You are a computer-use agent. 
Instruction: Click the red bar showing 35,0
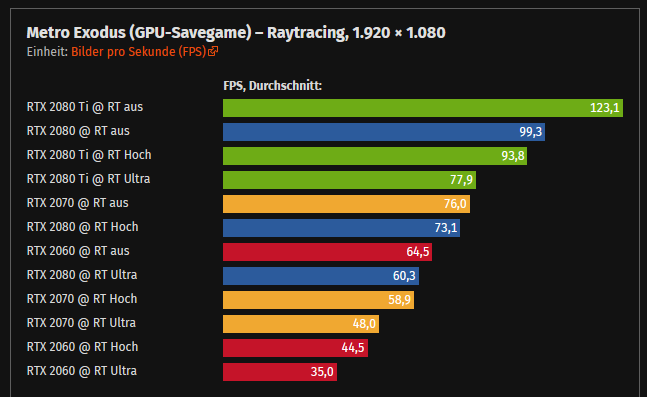click(x=280, y=371)
